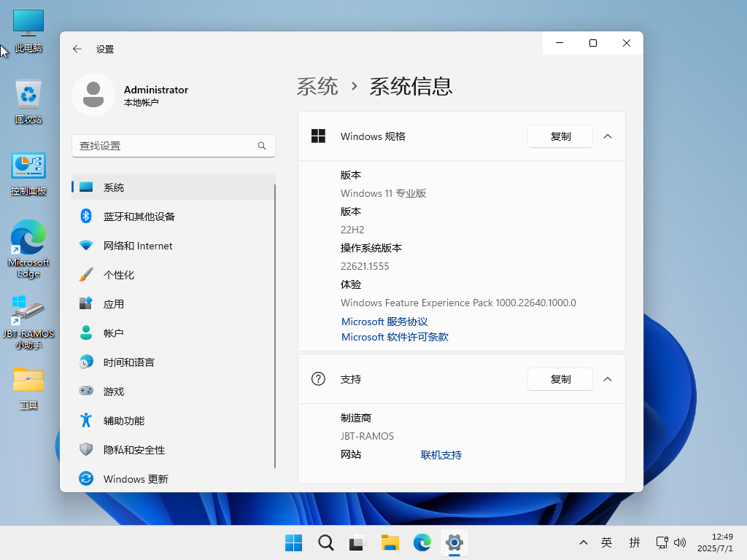This screenshot has height=560, width=747.
Task: Copy the 支持 section details
Action: [x=560, y=379]
